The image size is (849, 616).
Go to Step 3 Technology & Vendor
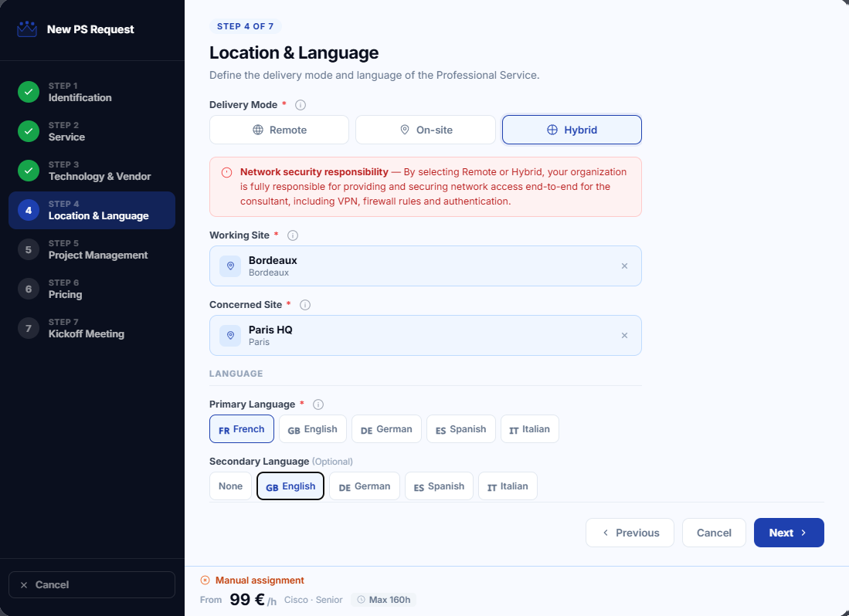[92, 171]
